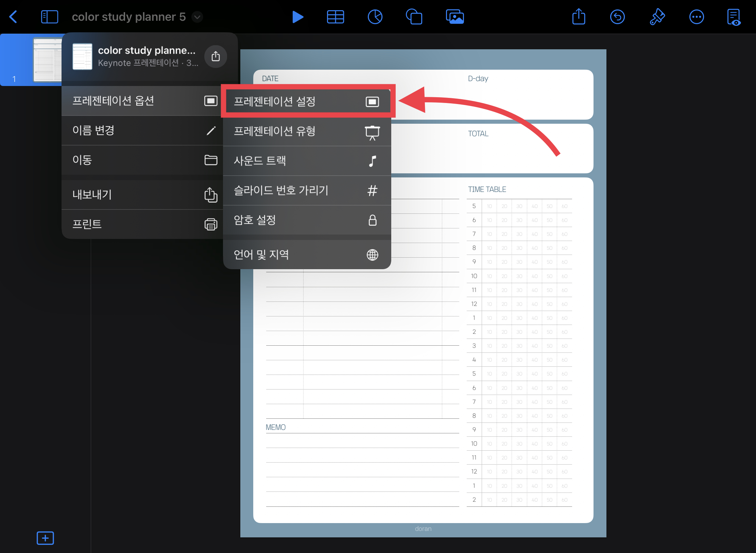Insert a table via the table icon
The width and height of the screenshot is (756, 553).
coord(335,17)
